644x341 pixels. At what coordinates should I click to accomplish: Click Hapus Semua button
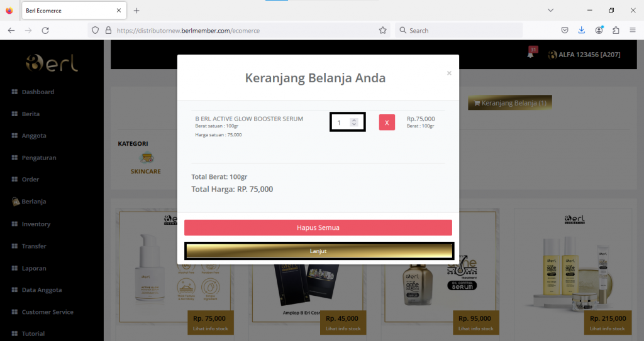point(318,228)
